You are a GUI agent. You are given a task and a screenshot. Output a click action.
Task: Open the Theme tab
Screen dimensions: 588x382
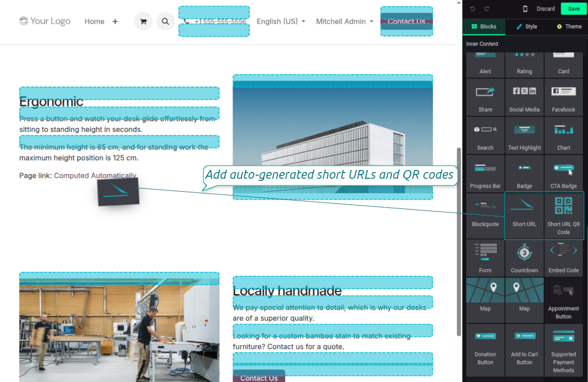pyautogui.click(x=569, y=27)
